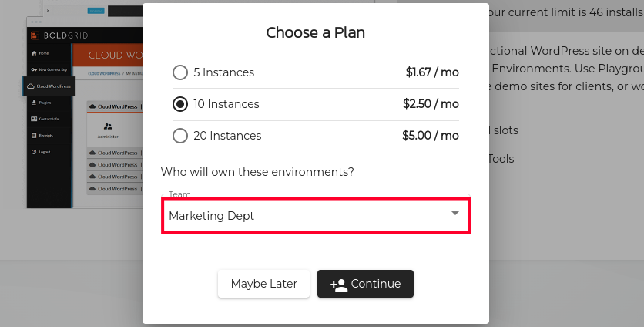This screenshot has width=644, height=327.
Task: Click the BoldGrid logo icon
Action: click(35, 35)
